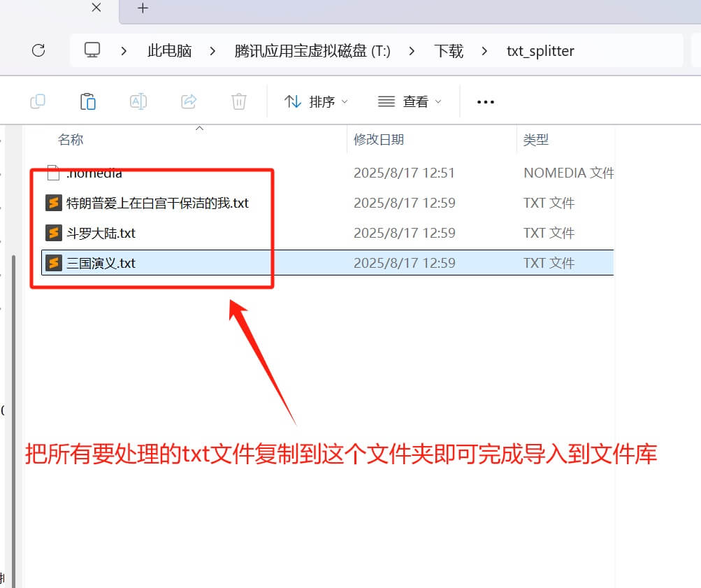Image resolution: width=701 pixels, height=588 pixels.
Task: Sort by the 名称 column header
Action: [71, 140]
